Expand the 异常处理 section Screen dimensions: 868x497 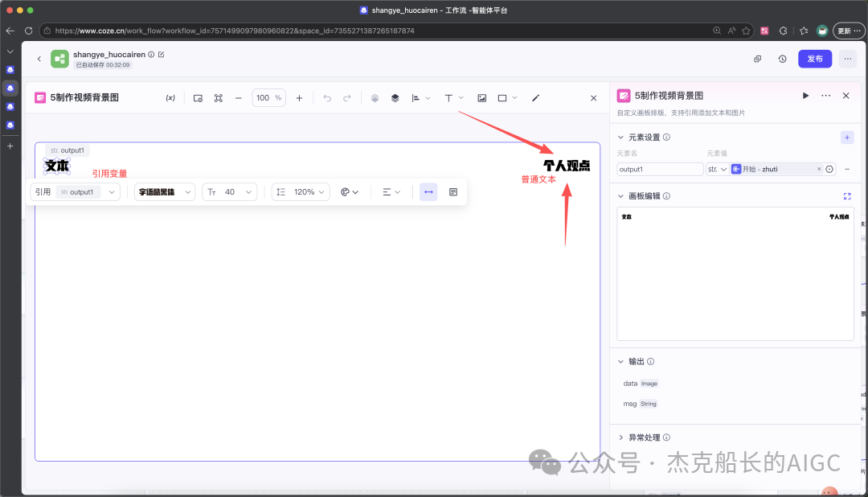click(x=620, y=437)
